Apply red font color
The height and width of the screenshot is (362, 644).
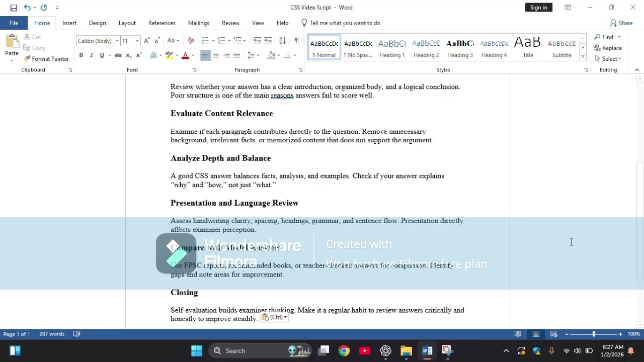coord(185,55)
